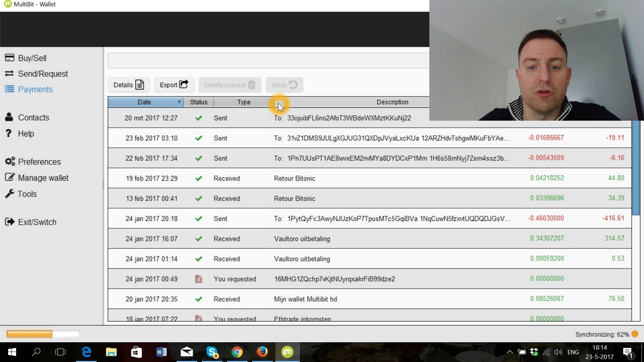Viewport: 644px width, 362px height.
Task: Click the fiat value 44.80
Action: 616,178
